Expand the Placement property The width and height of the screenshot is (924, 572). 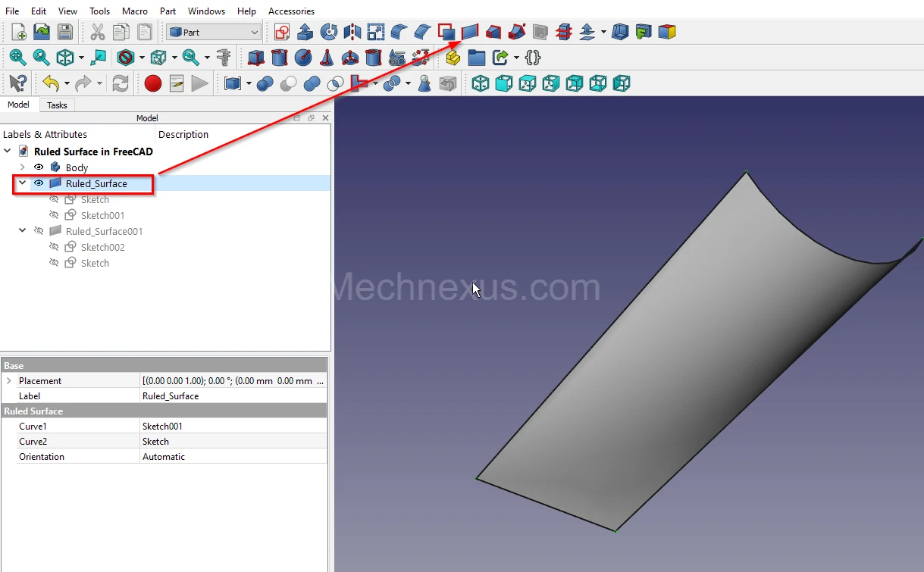coord(9,381)
